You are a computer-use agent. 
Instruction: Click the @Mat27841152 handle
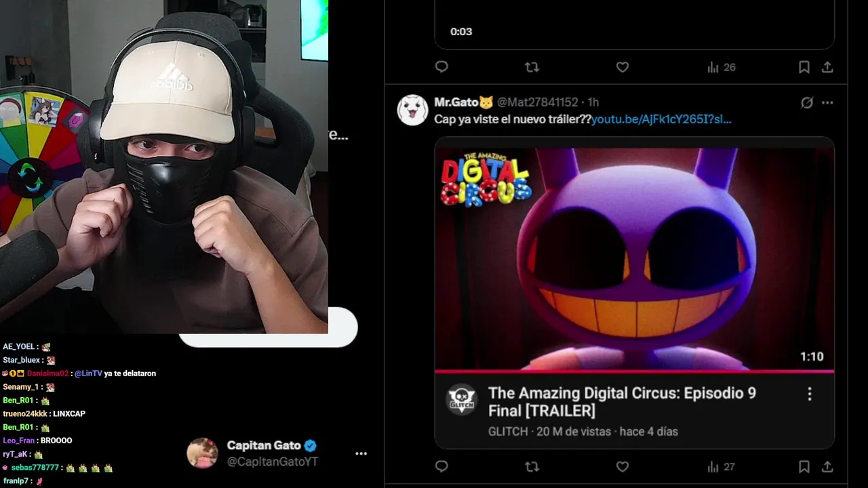tap(537, 102)
